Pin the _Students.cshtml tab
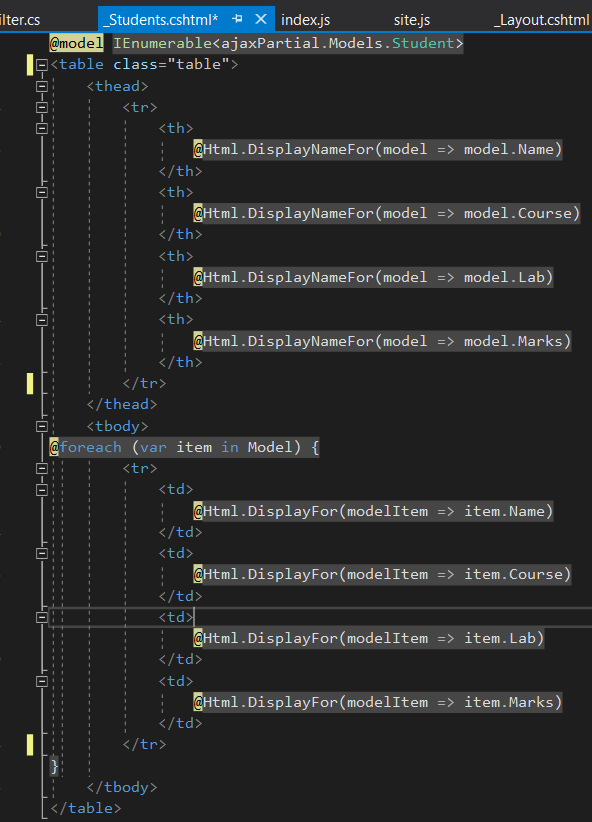The image size is (592, 822). coord(238,19)
